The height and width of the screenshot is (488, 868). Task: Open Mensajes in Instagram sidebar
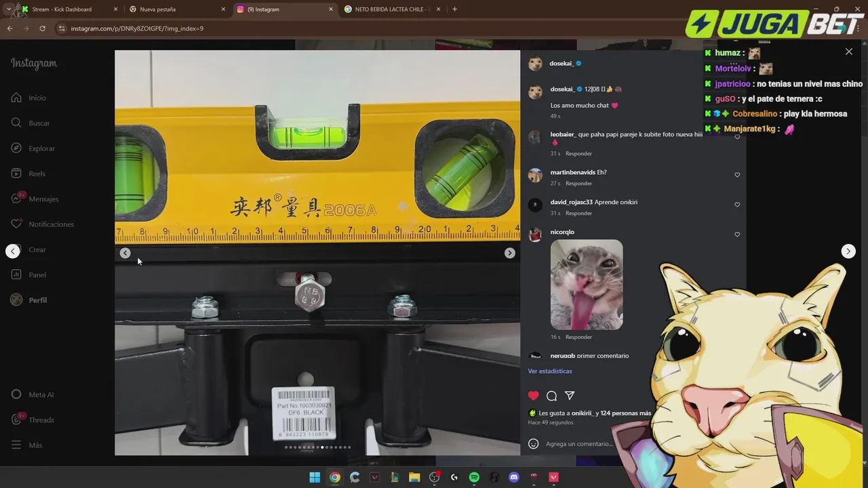pos(35,199)
